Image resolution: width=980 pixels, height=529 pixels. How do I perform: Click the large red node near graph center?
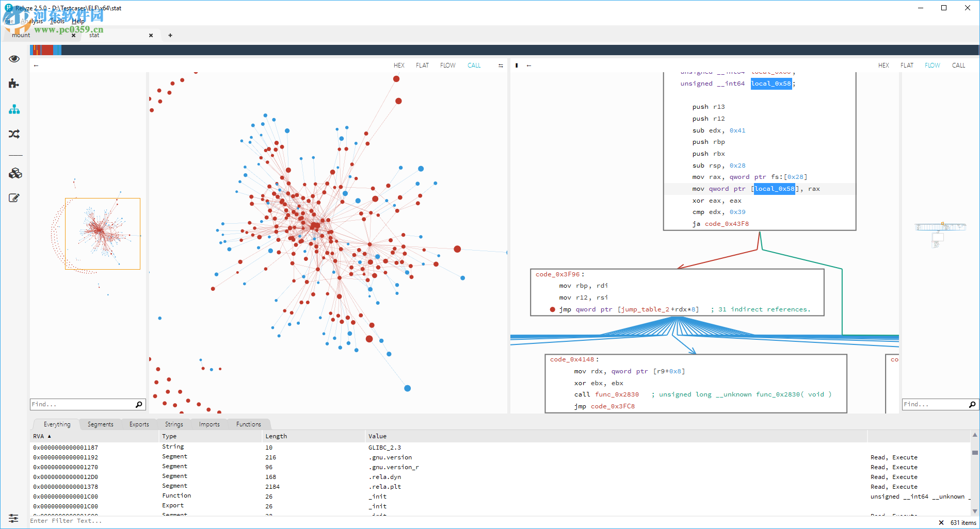coord(315,226)
